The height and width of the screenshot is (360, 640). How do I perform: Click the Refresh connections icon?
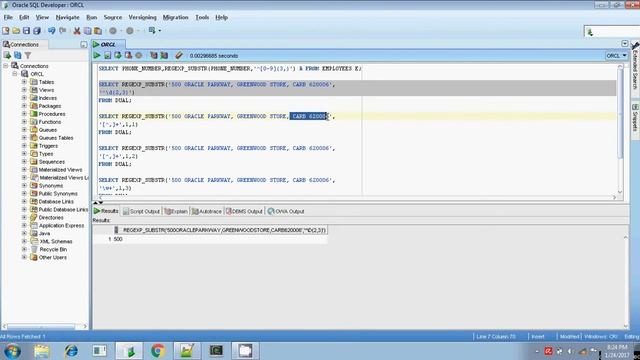coord(18,55)
